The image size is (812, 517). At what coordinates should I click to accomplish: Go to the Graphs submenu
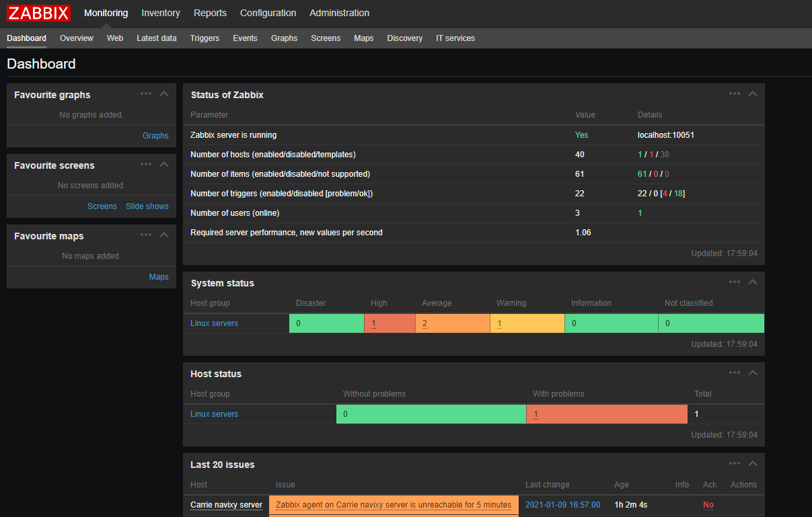(x=284, y=38)
